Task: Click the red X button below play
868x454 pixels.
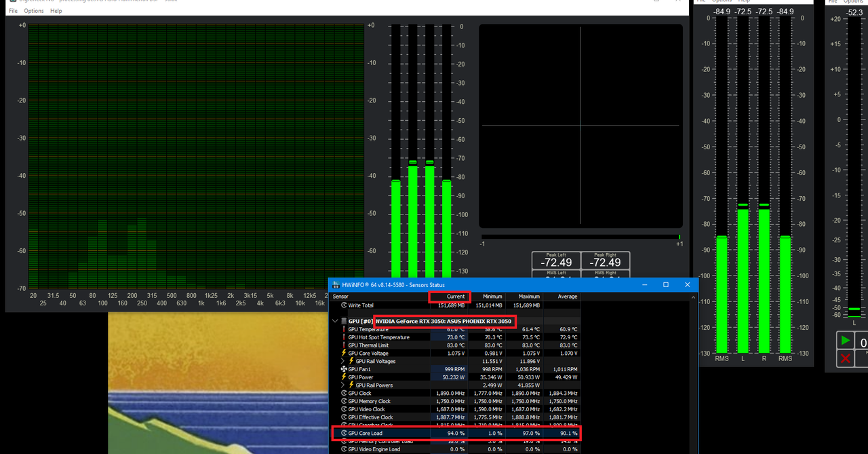Action: [845, 358]
